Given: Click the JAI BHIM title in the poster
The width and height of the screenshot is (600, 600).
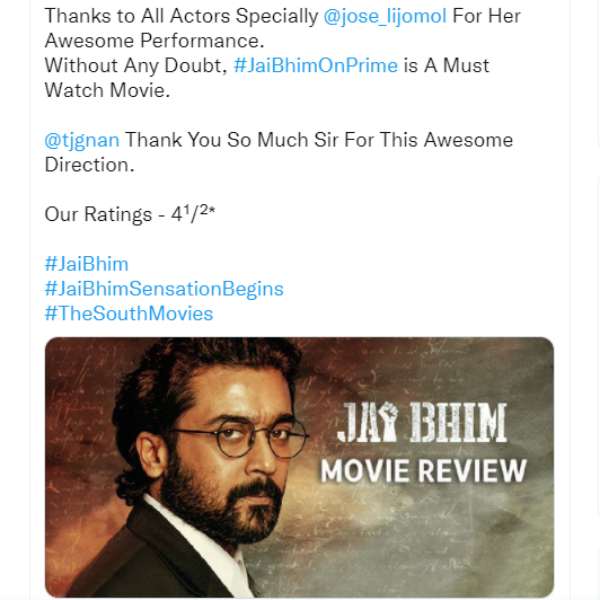Looking at the screenshot, I should click(x=422, y=422).
